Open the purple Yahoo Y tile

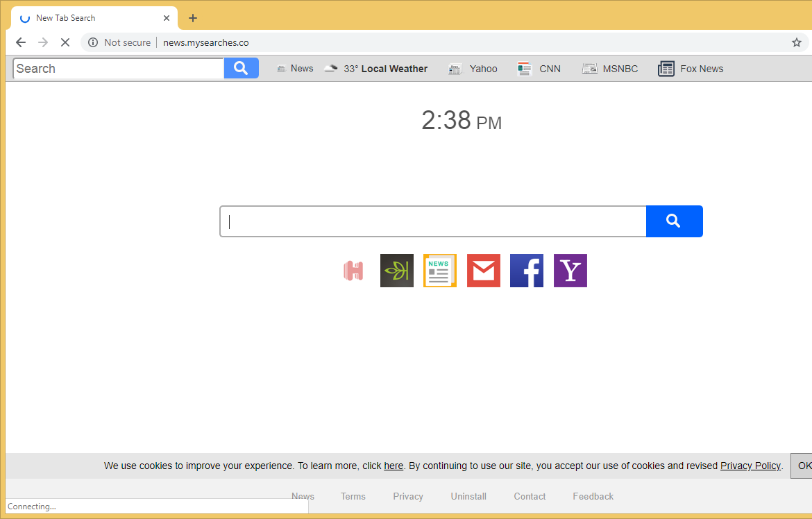click(570, 271)
